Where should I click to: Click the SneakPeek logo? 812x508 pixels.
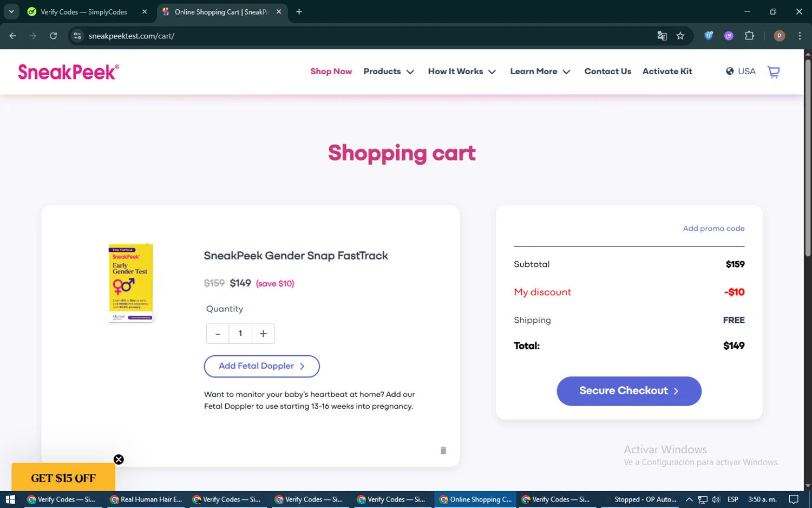pos(69,72)
